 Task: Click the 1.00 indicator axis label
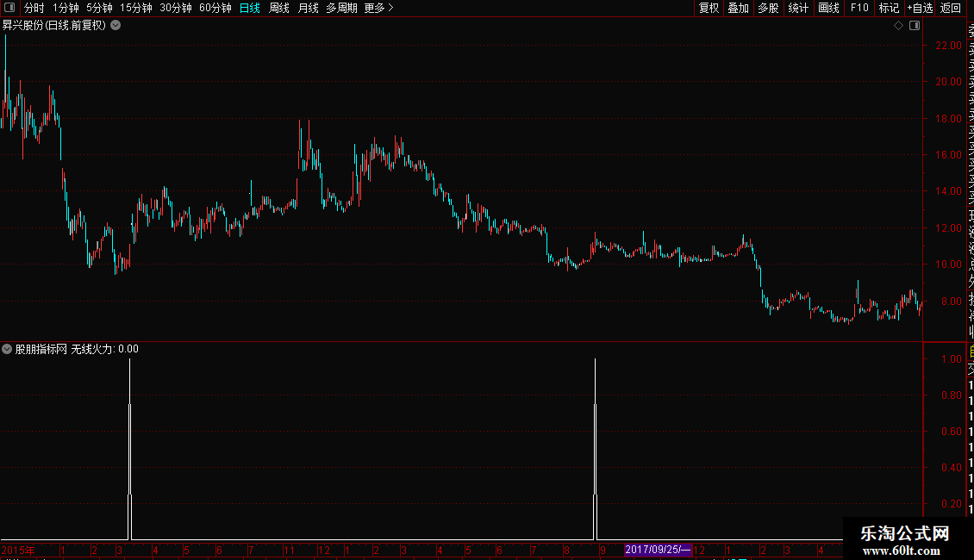[952, 359]
